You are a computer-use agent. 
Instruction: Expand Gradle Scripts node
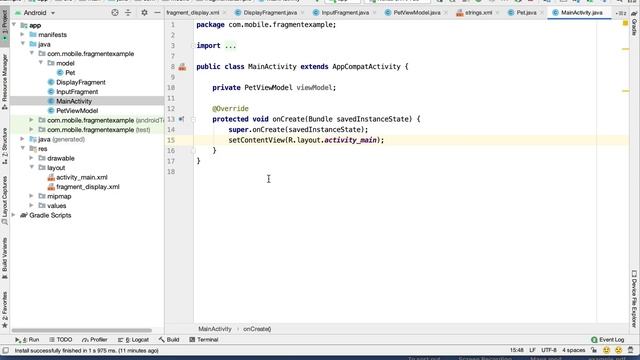14,215
